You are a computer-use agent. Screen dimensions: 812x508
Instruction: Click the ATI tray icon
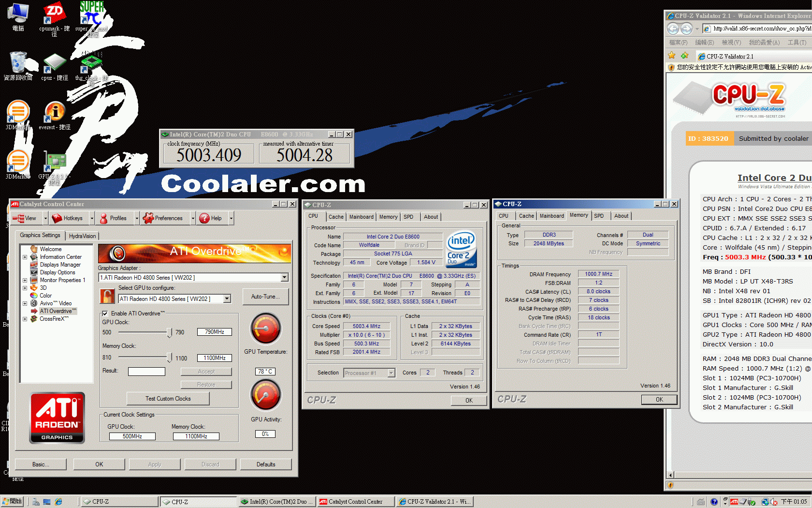(x=734, y=502)
